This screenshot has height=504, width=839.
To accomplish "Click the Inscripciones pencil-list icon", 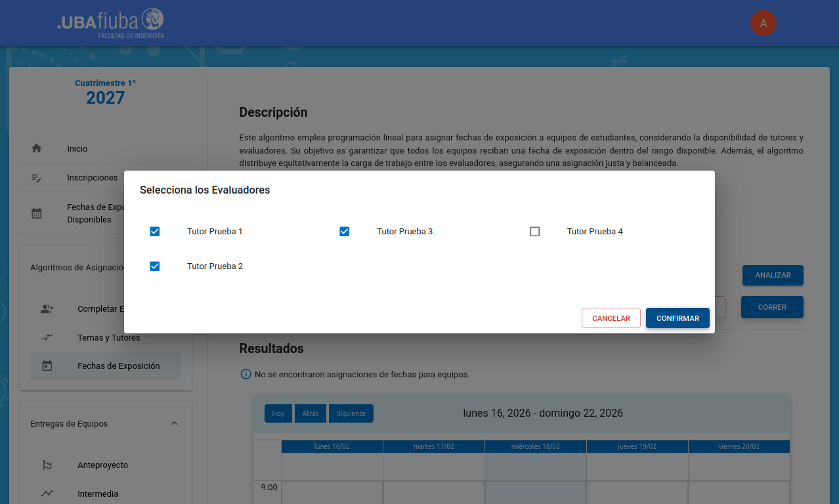I will pos(37,178).
